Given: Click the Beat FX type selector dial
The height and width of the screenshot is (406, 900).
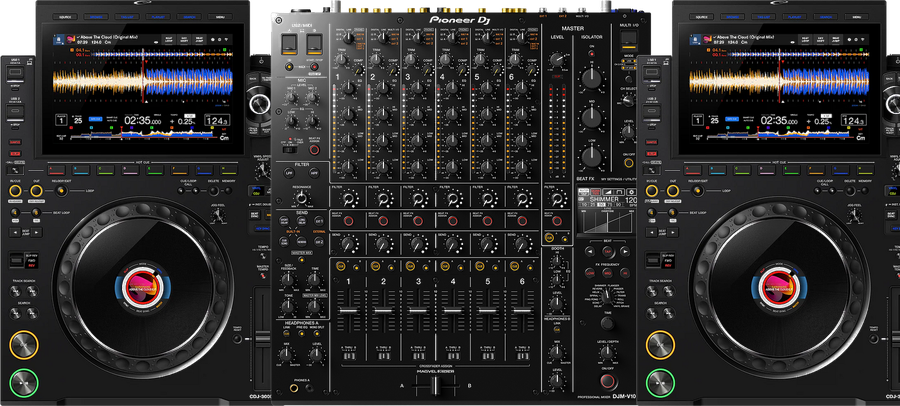Looking at the screenshot, I should click(607, 296).
